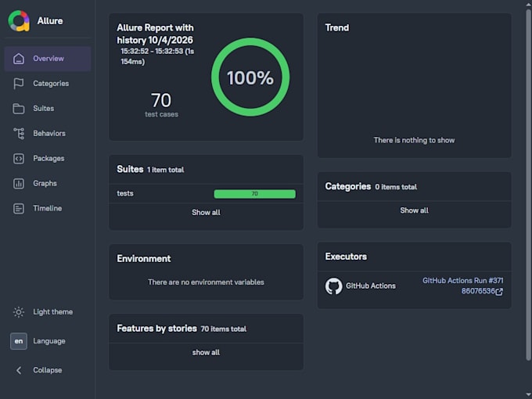
Task: Click the external link icon after 86076536
Action: (x=499, y=292)
